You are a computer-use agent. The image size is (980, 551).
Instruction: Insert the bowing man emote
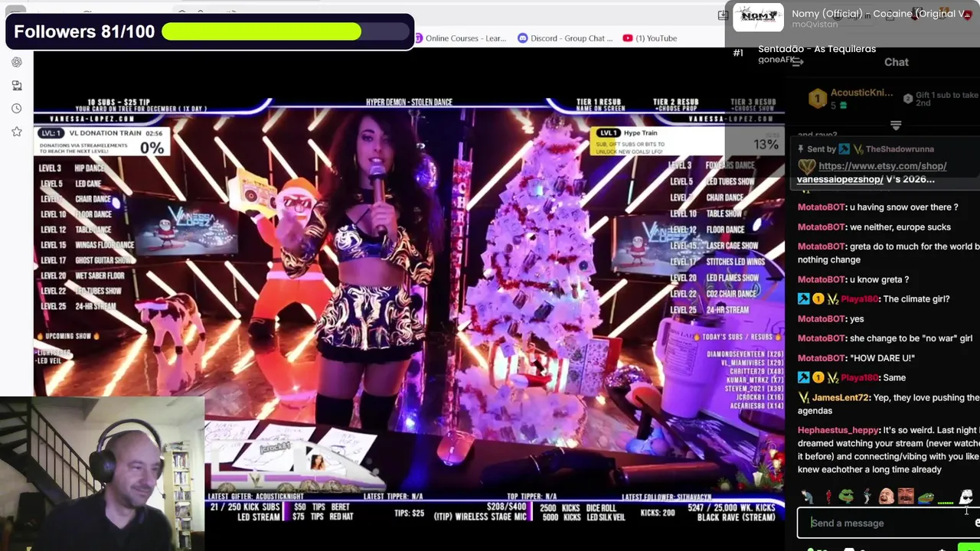coord(807,497)
